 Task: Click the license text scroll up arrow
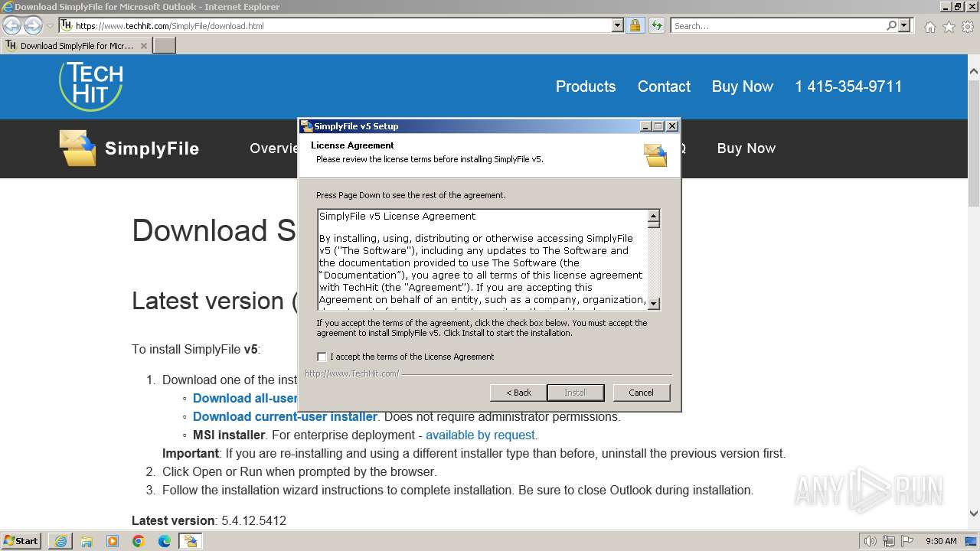point(653,216)
